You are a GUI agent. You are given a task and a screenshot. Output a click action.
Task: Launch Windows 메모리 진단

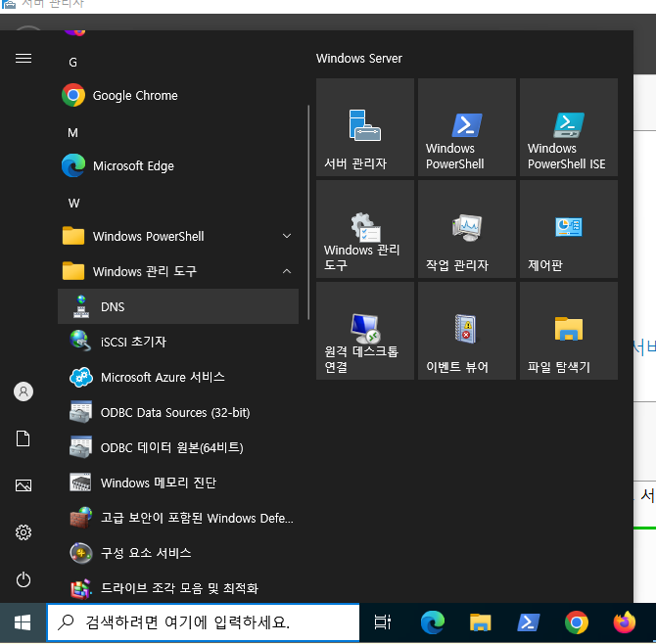[178, 483]
